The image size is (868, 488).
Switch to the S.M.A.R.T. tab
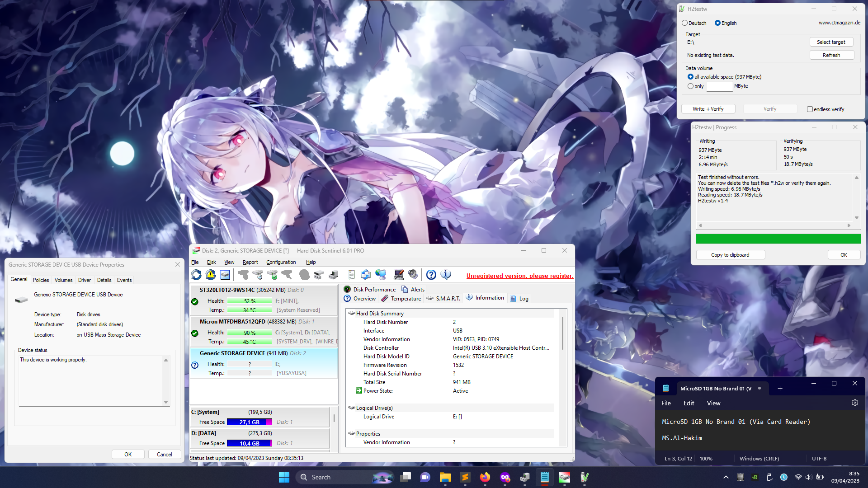(443, 299)
